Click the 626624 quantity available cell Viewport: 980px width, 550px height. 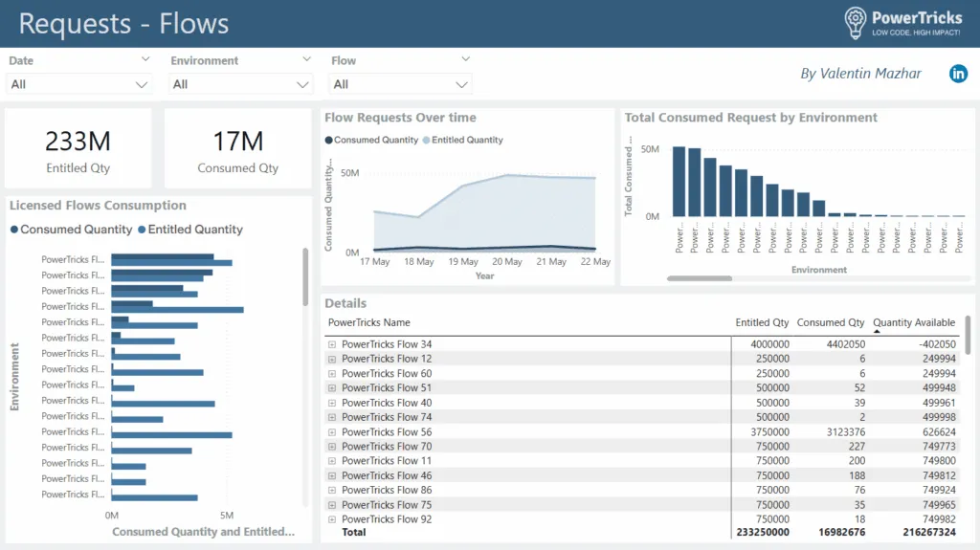point(939,432)
